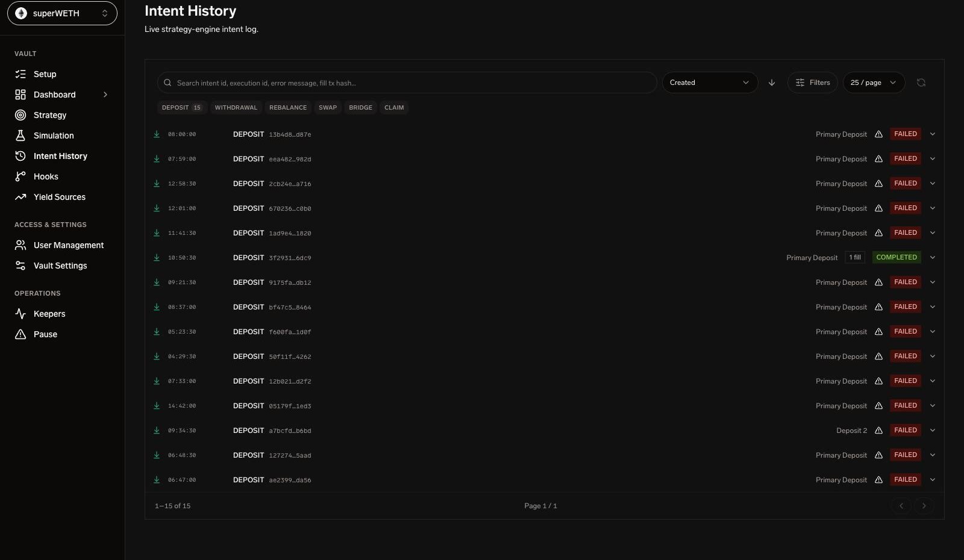The width and height of the screenshot is (964, 560).
Task: Click deposit arrow icon on row 9175fa…db12
Action: (x=157, y=282)
